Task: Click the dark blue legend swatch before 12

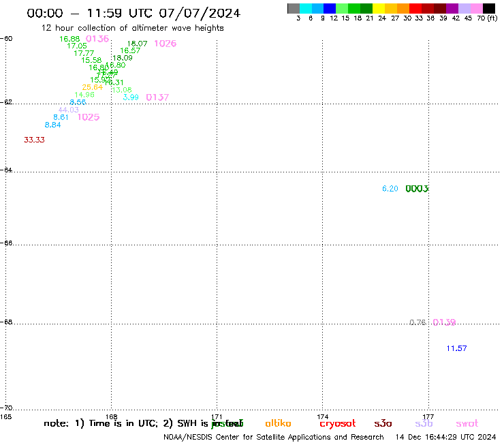Action: coord(330,8)
